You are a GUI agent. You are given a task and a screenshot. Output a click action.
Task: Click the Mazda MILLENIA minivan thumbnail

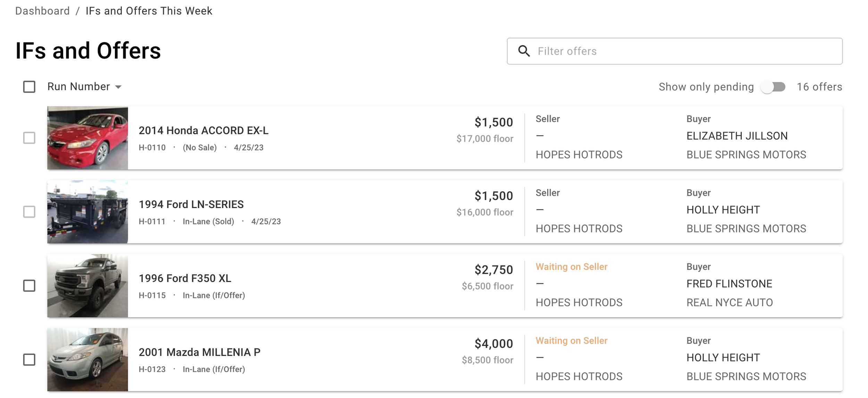(87, 360)
